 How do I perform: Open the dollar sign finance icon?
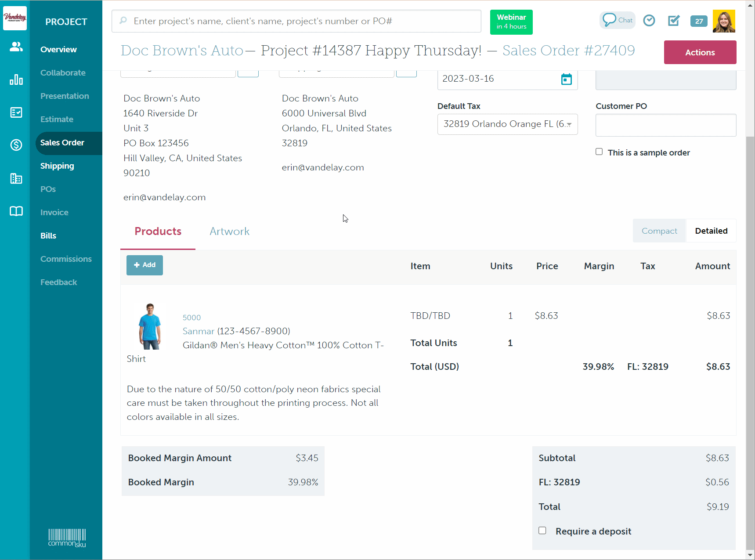pos(16,145)
